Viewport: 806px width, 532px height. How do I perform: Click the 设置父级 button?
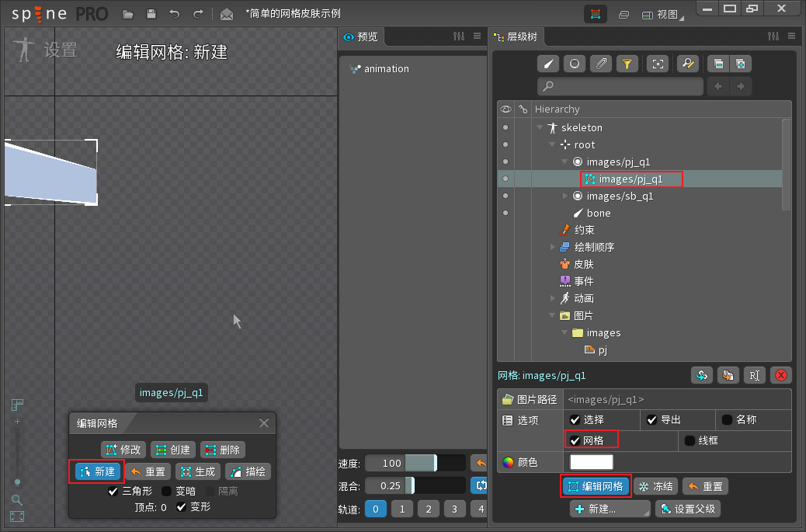(688, 509)
